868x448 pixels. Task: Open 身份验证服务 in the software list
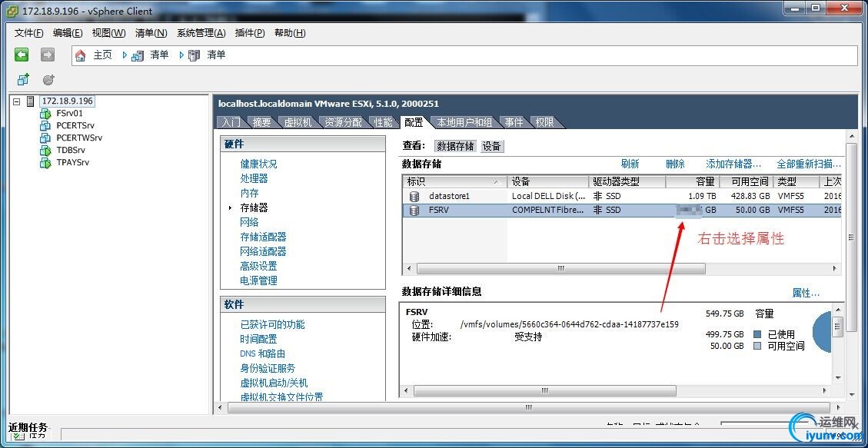[268, 368]
